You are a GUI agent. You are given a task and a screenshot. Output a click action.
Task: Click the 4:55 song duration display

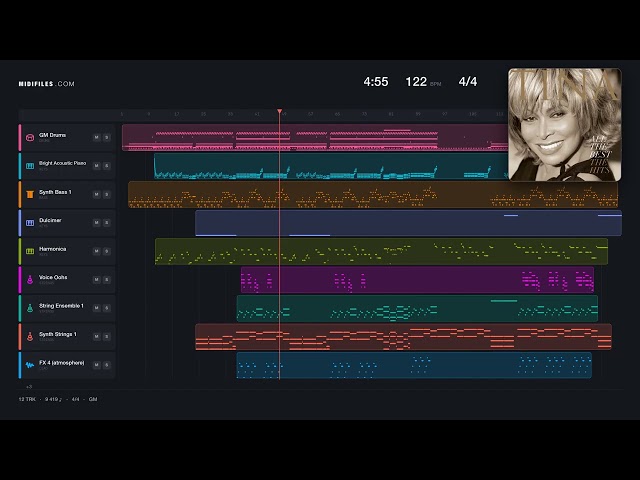(x=376, y=82)
